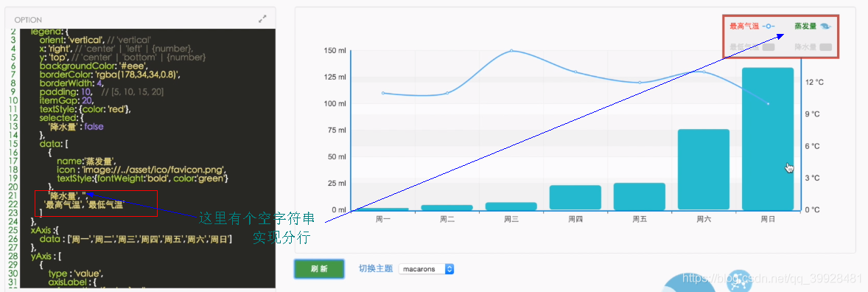868x292 pixels.
Task: Click code line with xAxis data week list
Action: pyautogui.click(x=136, y=239)
